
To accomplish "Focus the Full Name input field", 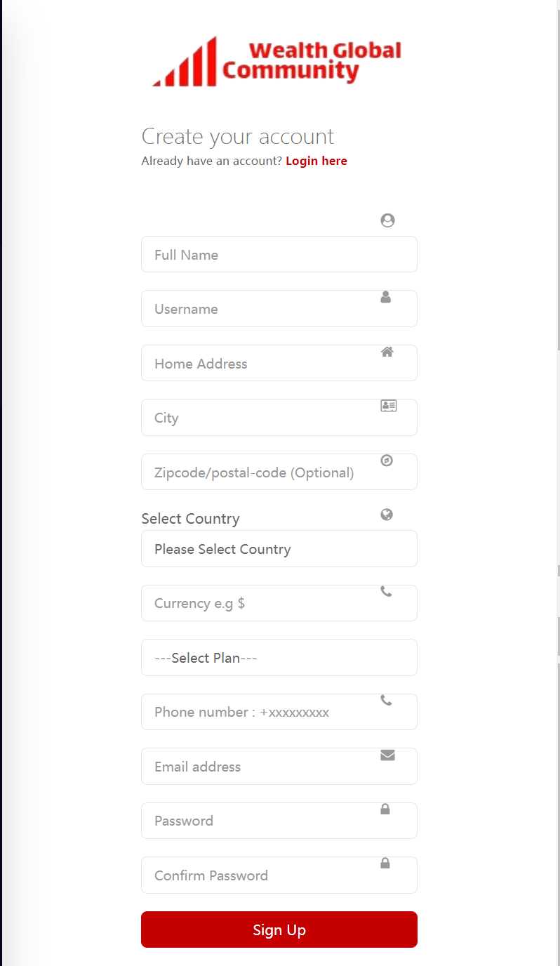I will pos(279,254).
